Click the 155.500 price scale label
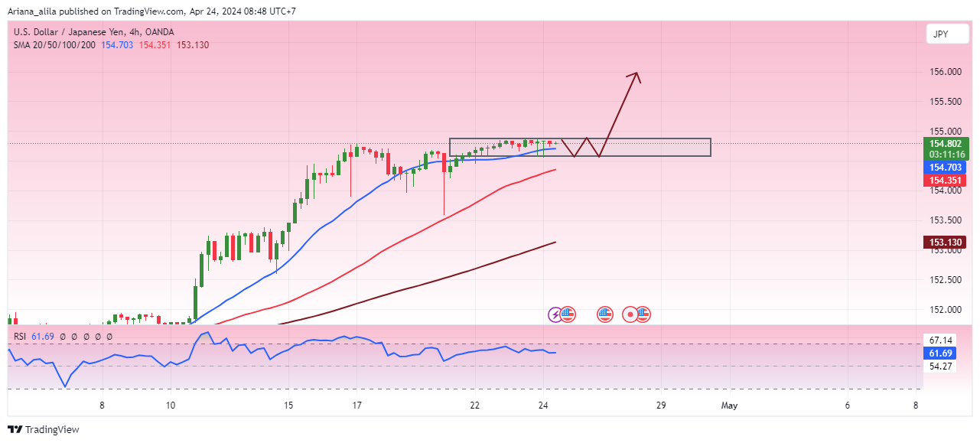 click(x=946, y=102)
